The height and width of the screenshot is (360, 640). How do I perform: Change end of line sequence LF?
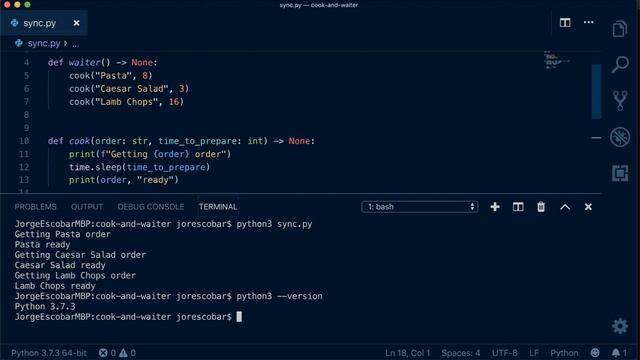tap(534, 353)
